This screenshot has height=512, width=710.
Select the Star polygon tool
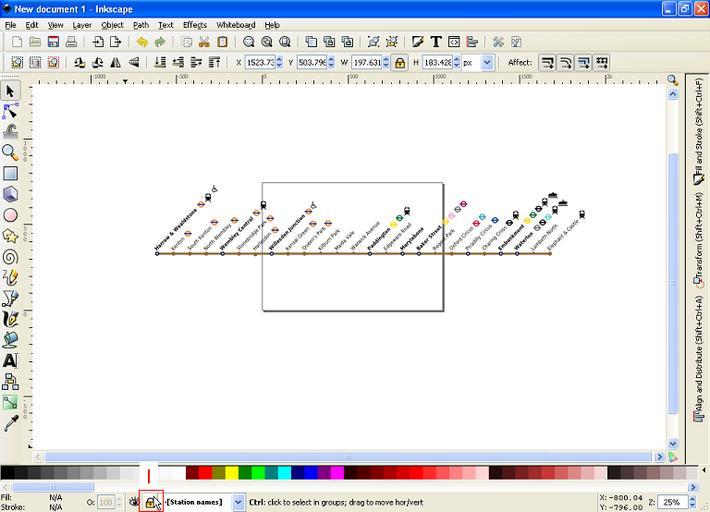(10, 236)
